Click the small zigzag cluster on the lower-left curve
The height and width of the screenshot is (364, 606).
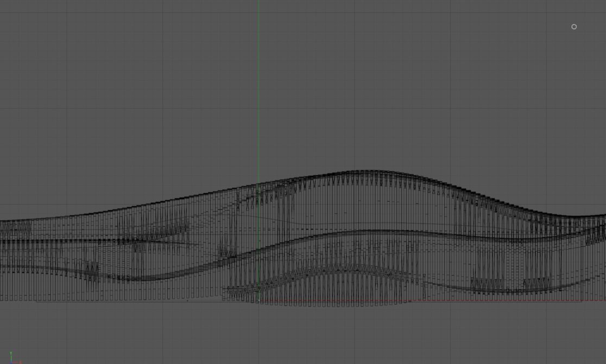pos(91,270)
